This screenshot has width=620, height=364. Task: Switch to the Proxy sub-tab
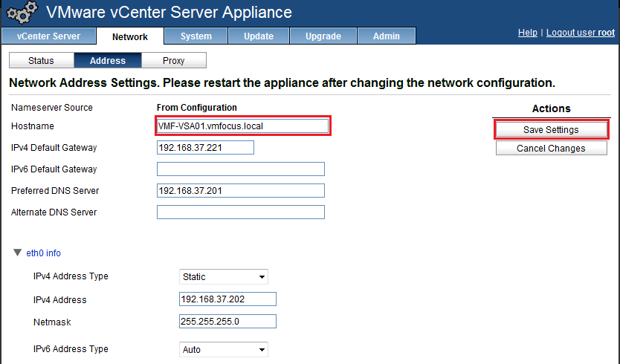click(173, 61)
